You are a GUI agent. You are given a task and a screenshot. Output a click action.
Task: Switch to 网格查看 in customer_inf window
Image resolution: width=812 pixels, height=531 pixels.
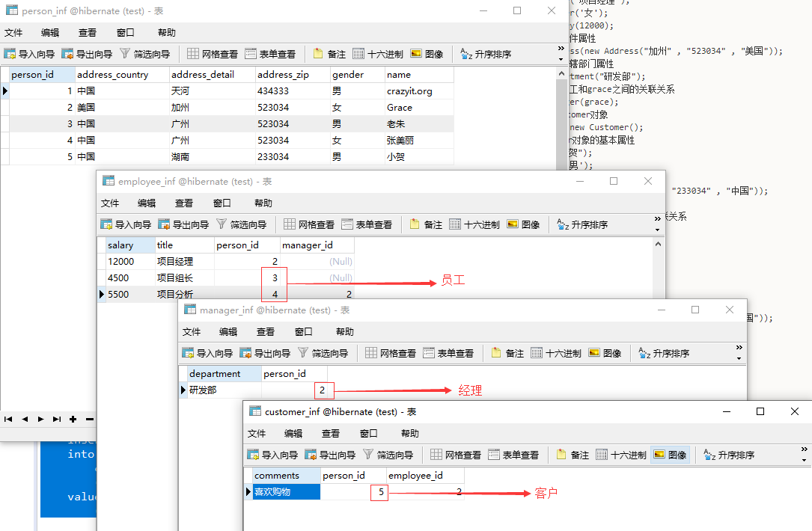coord(457,455)
